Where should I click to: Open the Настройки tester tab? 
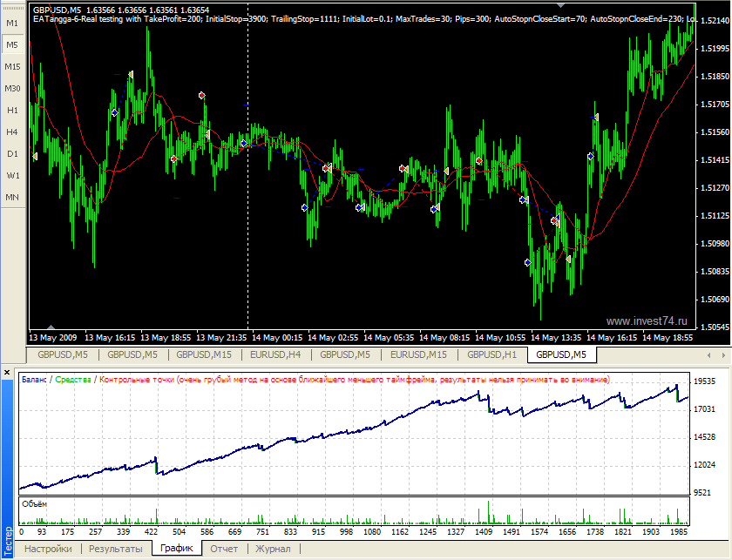[x=47, y=549]
